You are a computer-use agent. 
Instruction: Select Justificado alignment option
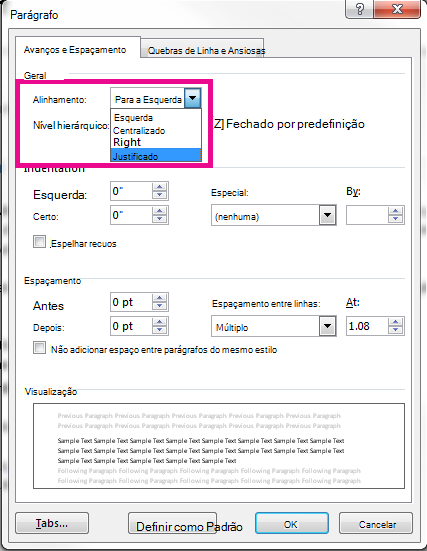(156, 156)
